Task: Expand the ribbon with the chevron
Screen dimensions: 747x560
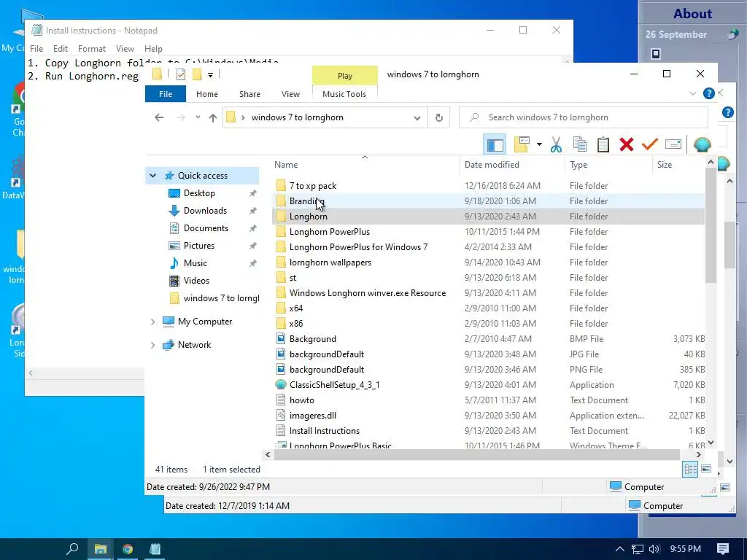Action: 693,93
